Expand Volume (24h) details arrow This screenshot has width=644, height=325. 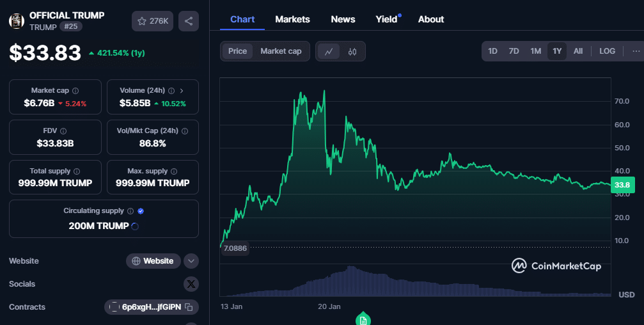[x=182, y=90]
